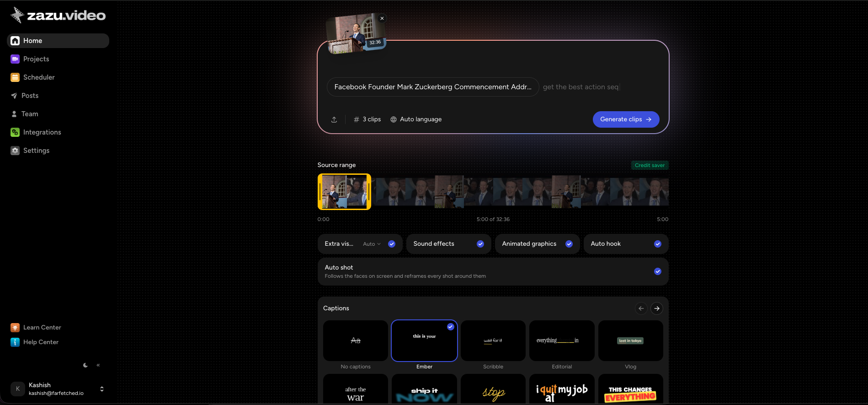Viewport: 868px width, 405px height.
Task: Uncheck the Auto shot option
Action: 658,271
